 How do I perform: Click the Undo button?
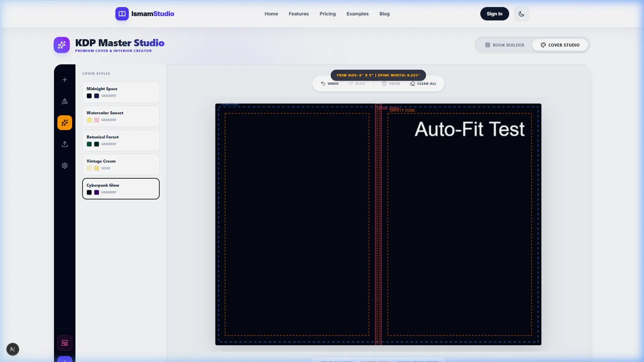(x=330, y=84)
